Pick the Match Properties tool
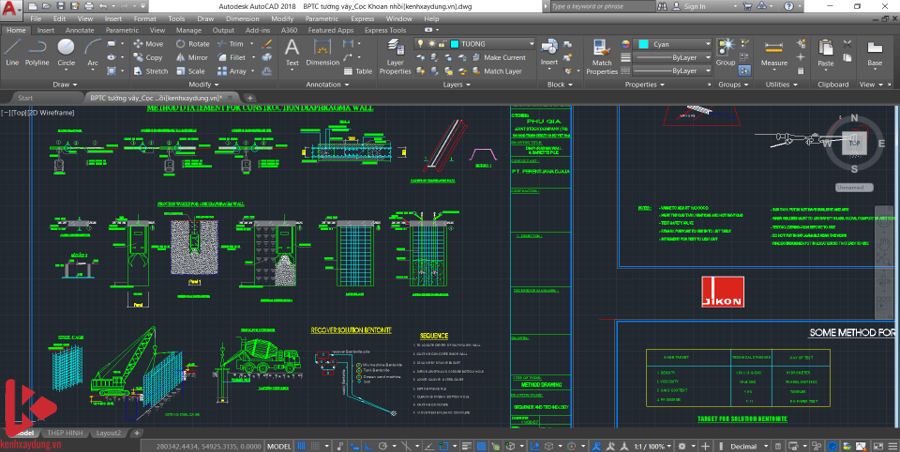Viewport: 900px width, 452px height. pyautogui.click(x=602, y=56)
